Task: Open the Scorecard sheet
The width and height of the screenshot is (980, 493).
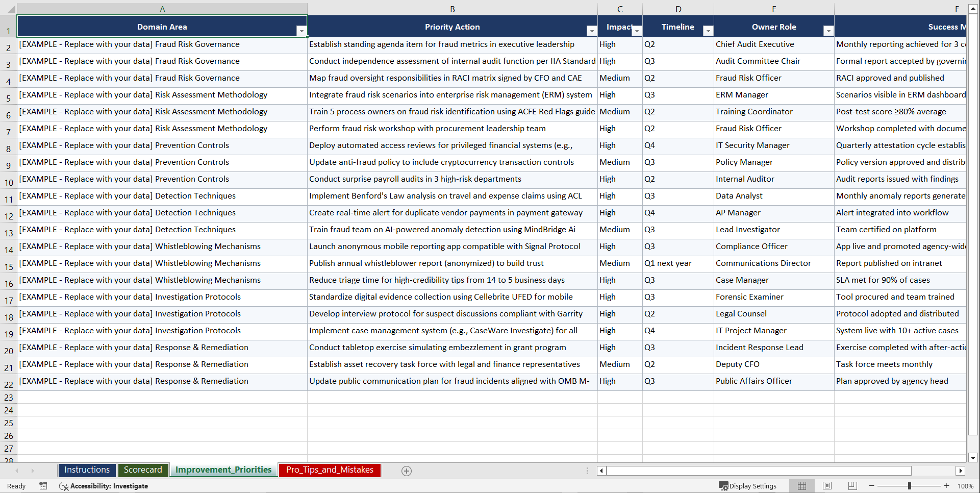Action: [x=143, y=470]
